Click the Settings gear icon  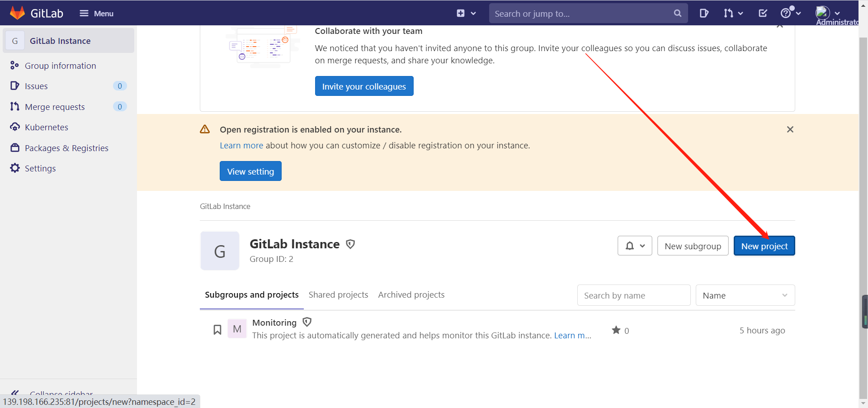pyautogui.click(x=15, y=168)
